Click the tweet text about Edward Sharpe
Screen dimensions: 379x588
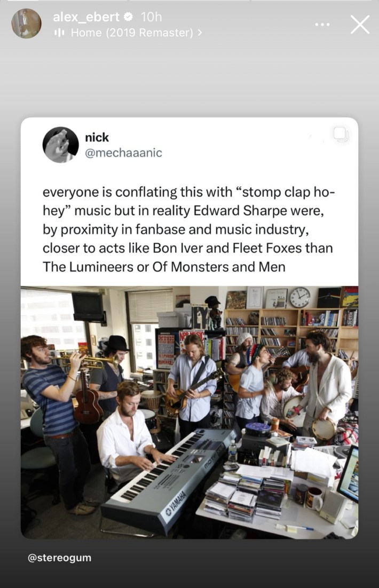click(x=188, y=229)
